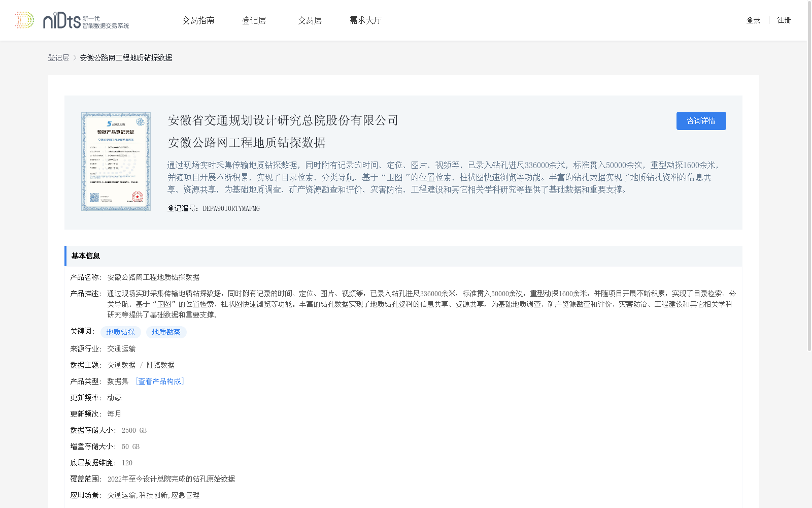
Task: Click the 底层数据维度 value 120
Action: pos(127,463)
